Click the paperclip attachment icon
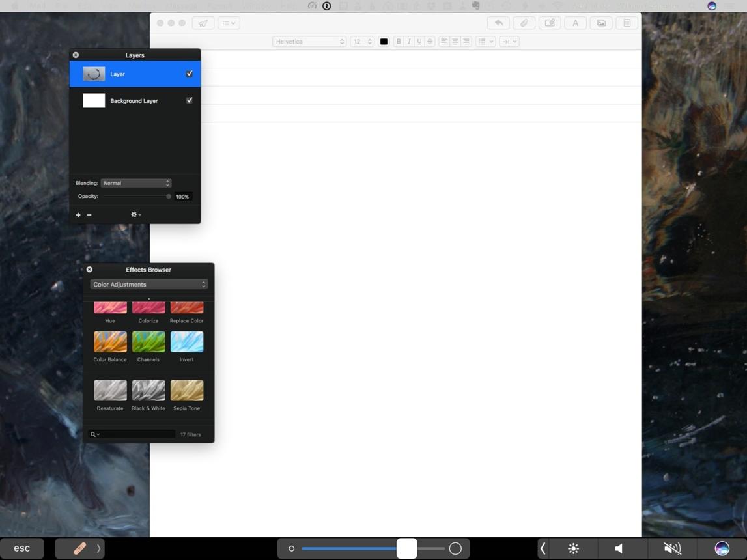 point(524,23)
